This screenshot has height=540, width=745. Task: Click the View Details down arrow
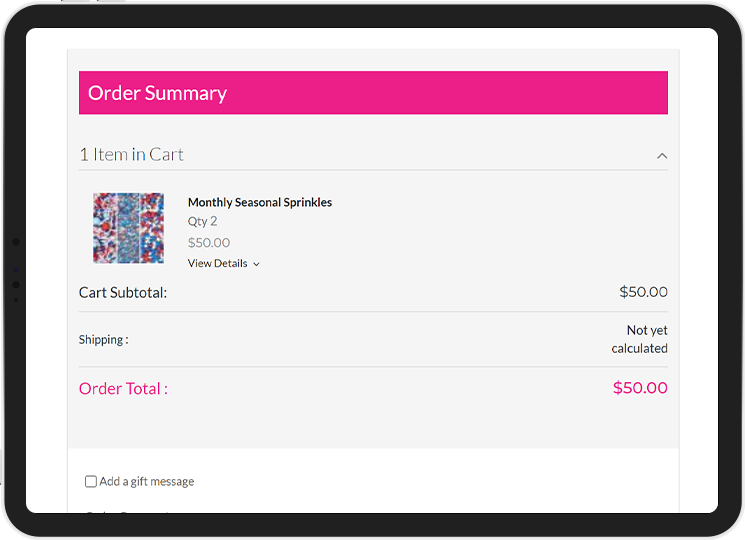click(x=257, y=265)
